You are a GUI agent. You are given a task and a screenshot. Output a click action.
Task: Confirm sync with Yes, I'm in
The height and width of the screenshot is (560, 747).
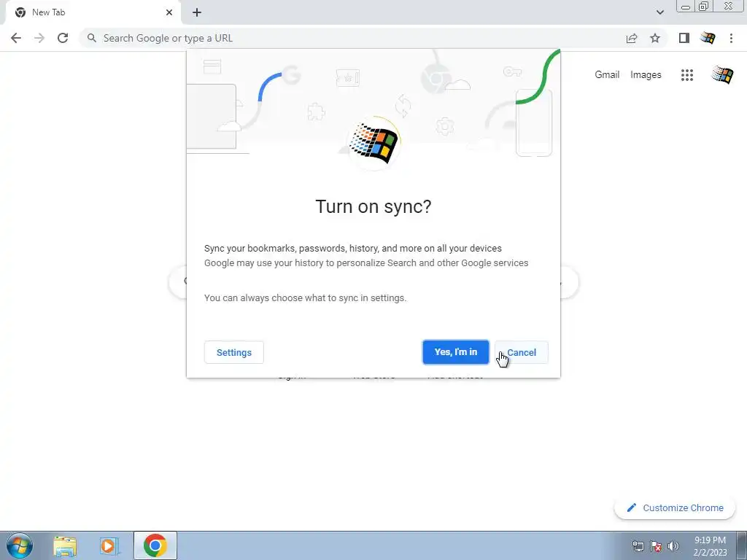coord(455,352)
